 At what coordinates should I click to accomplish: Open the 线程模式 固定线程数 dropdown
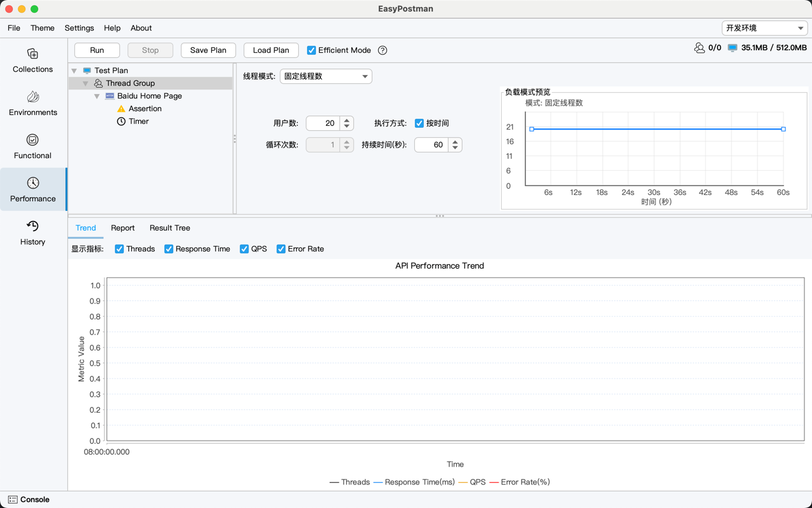pyautogui.click(x=326, y=76)
